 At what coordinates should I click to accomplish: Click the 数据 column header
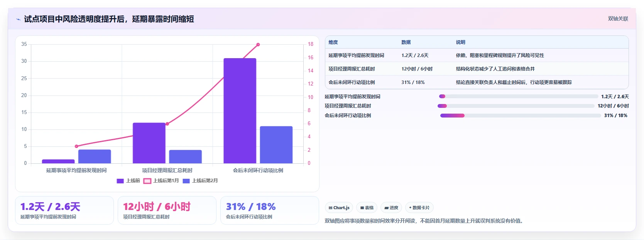tap(406, 42)
